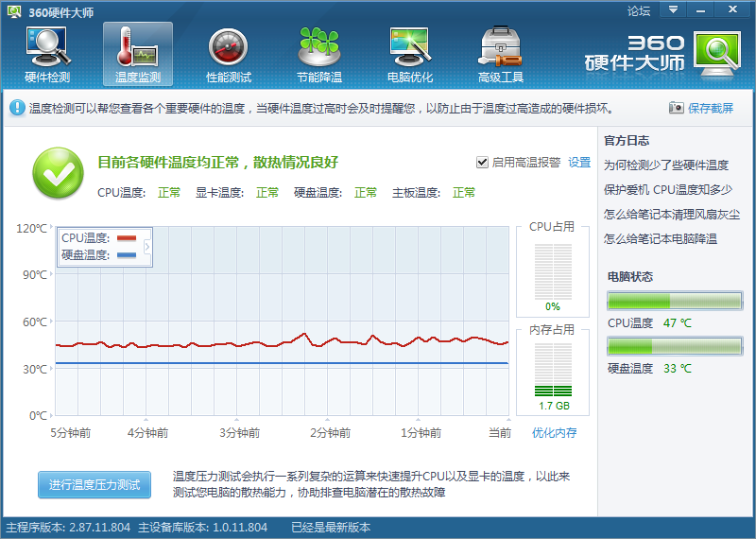This screenshot has height=539, width=756.
Task: Open the 性能测试 performance test gauge
Action: click(228, 53)
